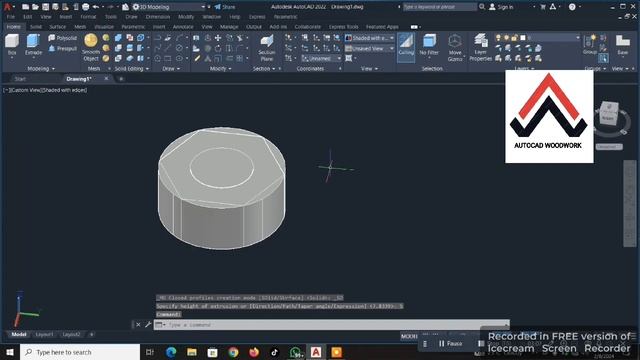
Task: Toggle layer lock padlock icon
Action: point(514,38)
